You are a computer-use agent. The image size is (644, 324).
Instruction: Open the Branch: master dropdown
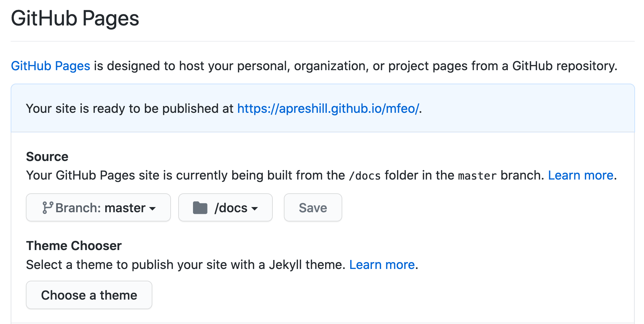coord(98,207)
